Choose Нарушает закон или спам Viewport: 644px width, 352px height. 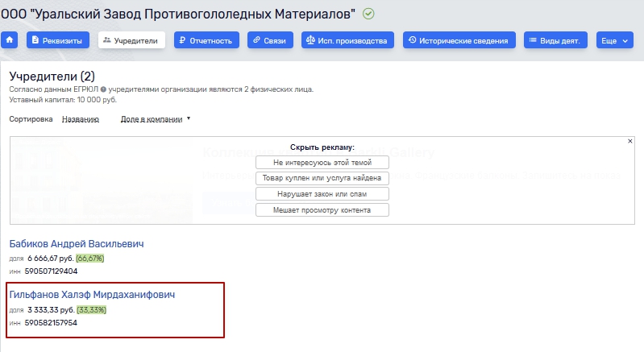(x=322, y=193)
